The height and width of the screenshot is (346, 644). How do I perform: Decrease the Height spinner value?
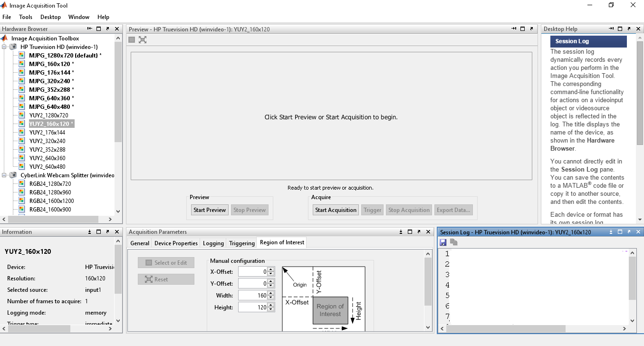271,310
